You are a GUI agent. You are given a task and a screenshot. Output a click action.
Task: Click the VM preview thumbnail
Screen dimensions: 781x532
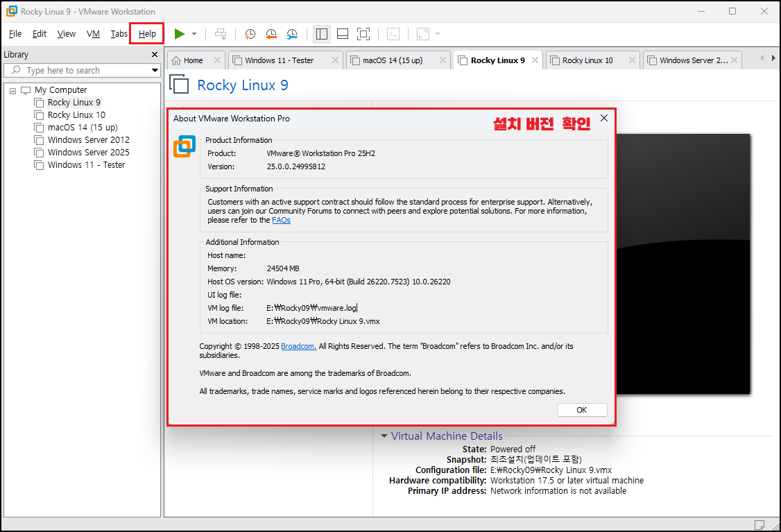coord(683,264)
